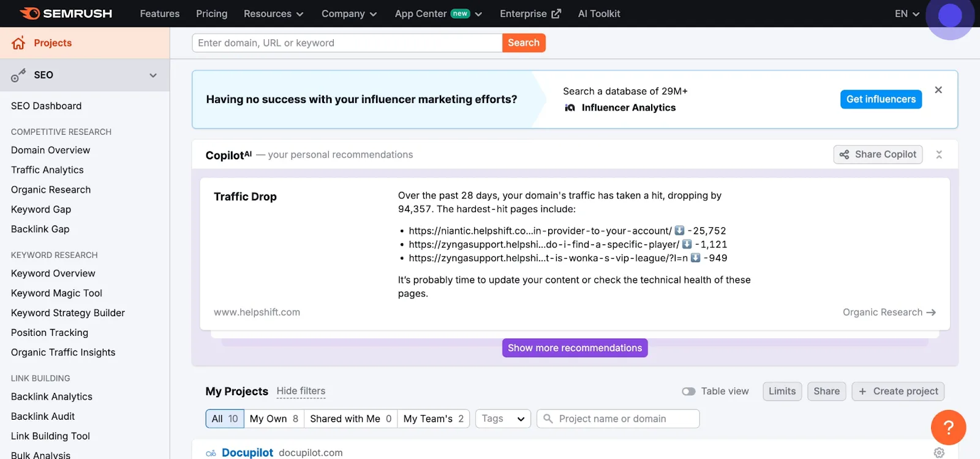Focus the domain, URL or keyword field
The image size is (980, 459).
click(x=347, y=43)
